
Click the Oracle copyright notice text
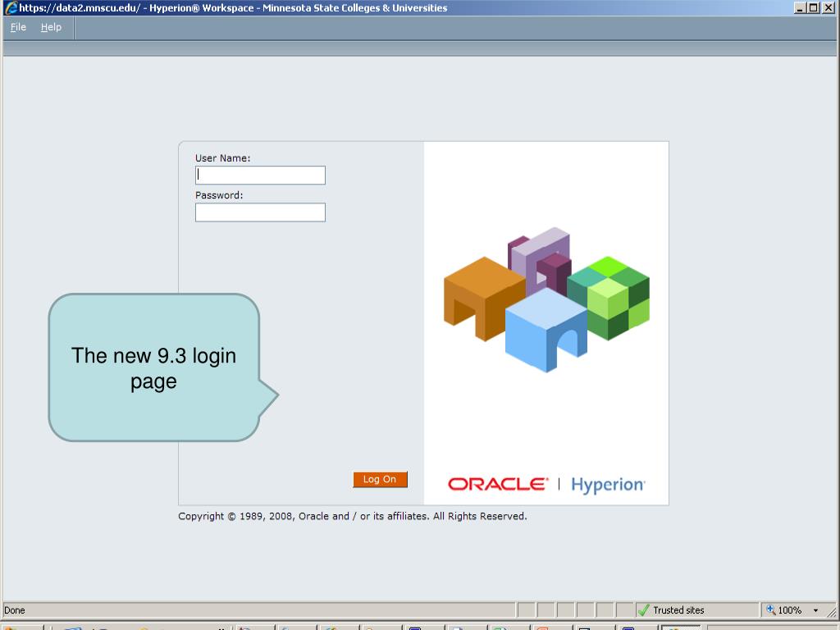(353, 517)
